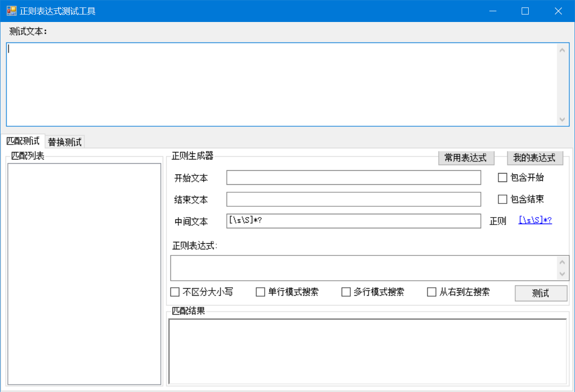This screenshot has width=575, height=392.
Task: Click the app icon in title bar
Action: tap(11, 11)
